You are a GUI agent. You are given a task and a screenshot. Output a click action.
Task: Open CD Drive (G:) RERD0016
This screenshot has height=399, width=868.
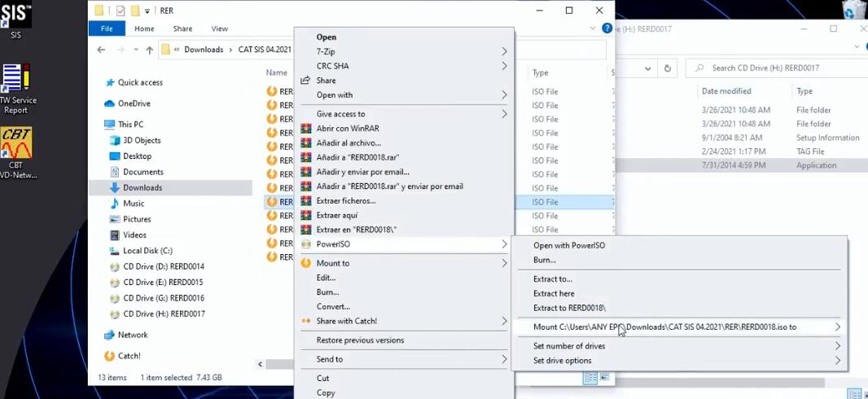tap(163, 298)
